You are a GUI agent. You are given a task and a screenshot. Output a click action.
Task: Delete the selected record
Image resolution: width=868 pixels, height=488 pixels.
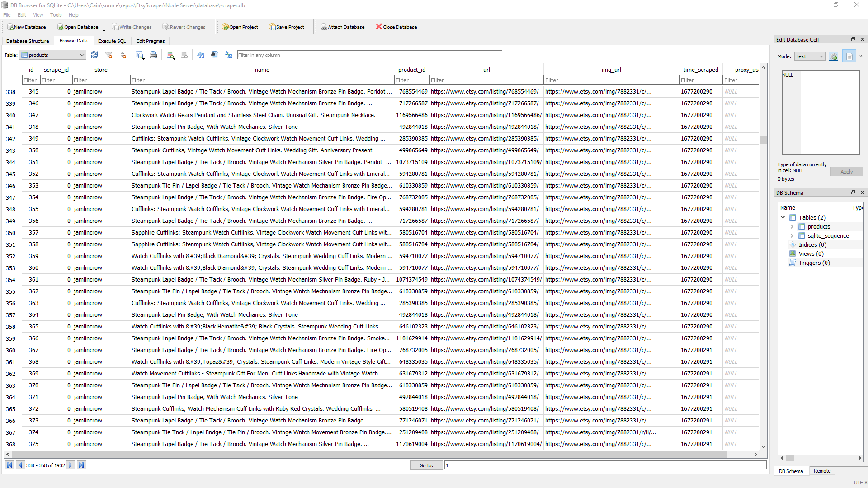[184, 55]
